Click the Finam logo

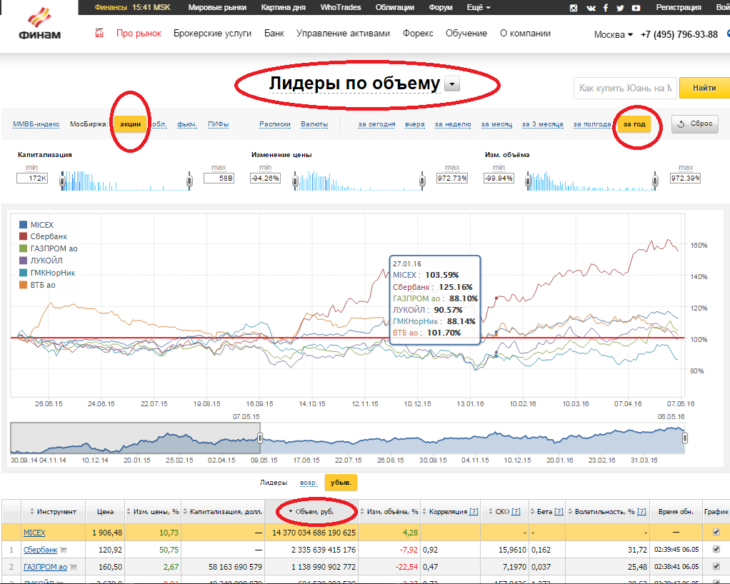[x=40, y=24]
